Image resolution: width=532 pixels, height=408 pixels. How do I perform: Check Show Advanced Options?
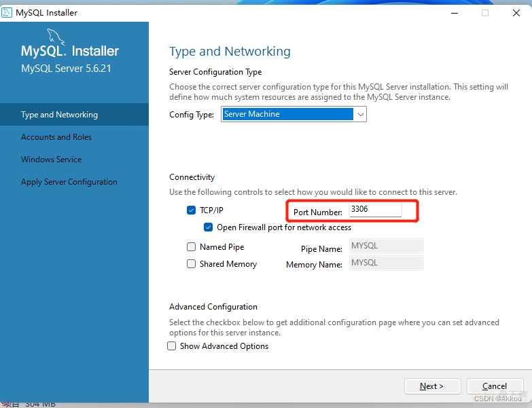click(x=172, y=346)
